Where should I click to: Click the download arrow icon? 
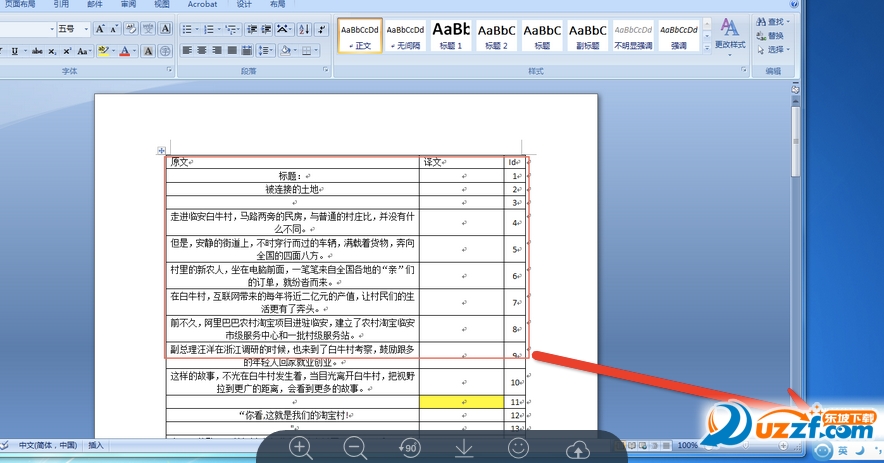pyautogui.click(x=464, y=449)
